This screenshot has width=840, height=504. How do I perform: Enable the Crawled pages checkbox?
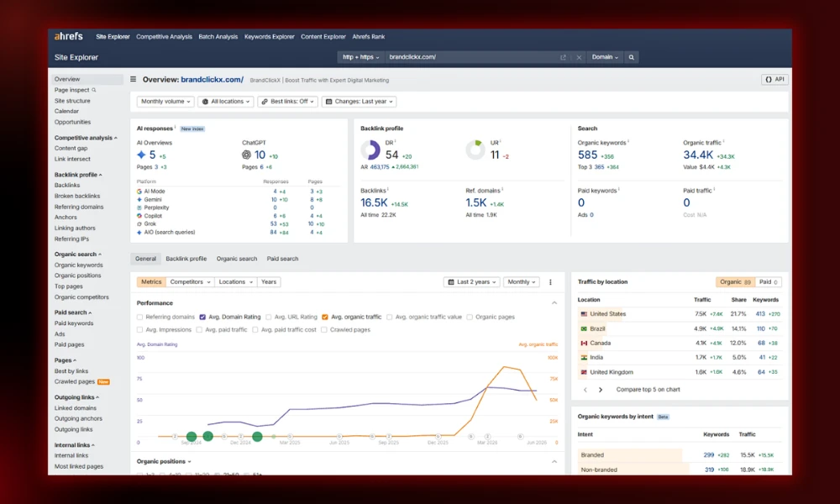pyautogui.click(x=324, y=330)
